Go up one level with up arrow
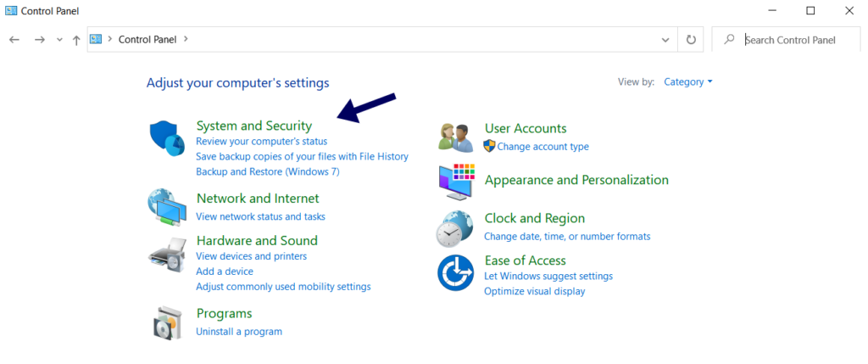Screen dimensions: 868x364 (x=76, y=40)
